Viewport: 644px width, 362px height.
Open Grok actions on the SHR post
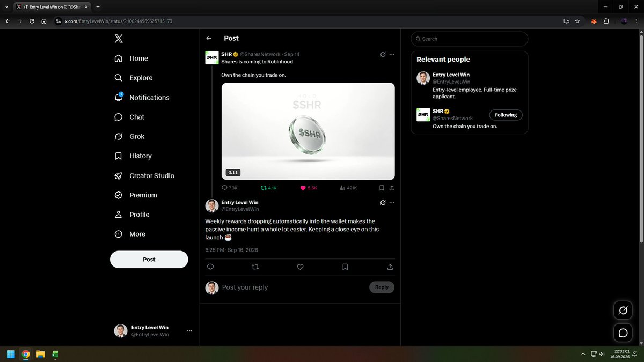383,54
